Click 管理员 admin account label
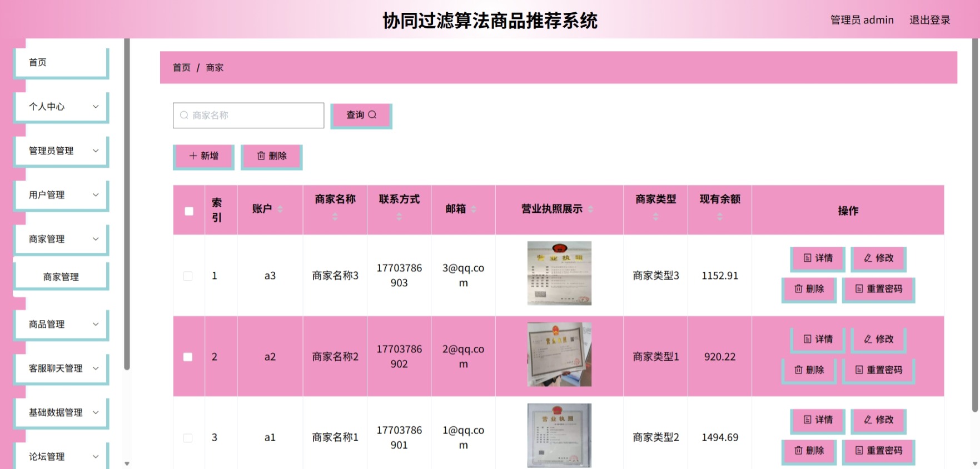Screen dimensions: 980x469 pyautogui.click(x=862, y=20)
